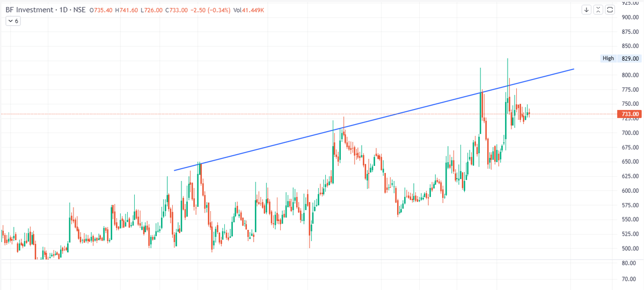
Task: Click the 829.00 high value label
Action: click(630, 59)
